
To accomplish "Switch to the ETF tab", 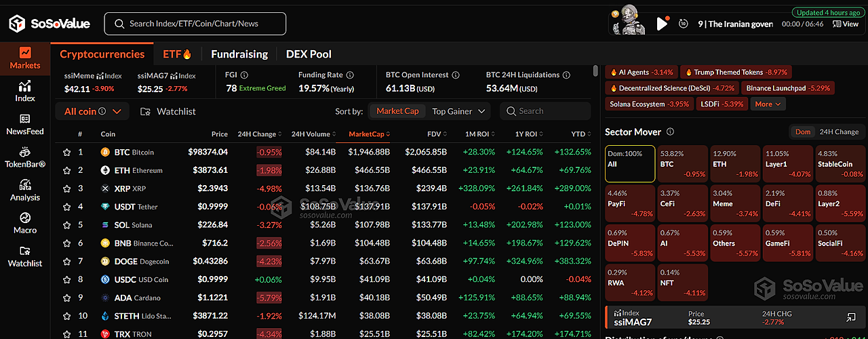I will tap(177, 54).
